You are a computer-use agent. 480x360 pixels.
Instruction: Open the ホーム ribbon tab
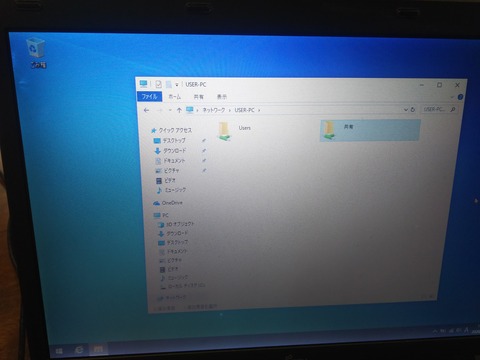tap(175, 97)
